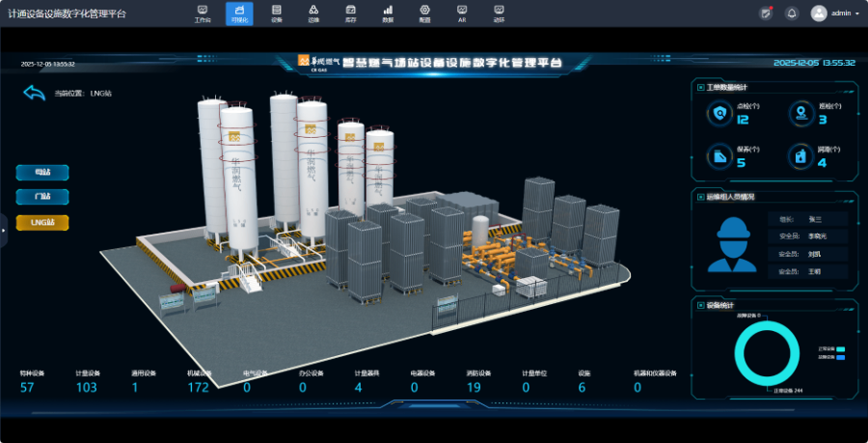Select the 门站 station button
The height and width of the screenshot is (443, 868).
click(42, 197)
